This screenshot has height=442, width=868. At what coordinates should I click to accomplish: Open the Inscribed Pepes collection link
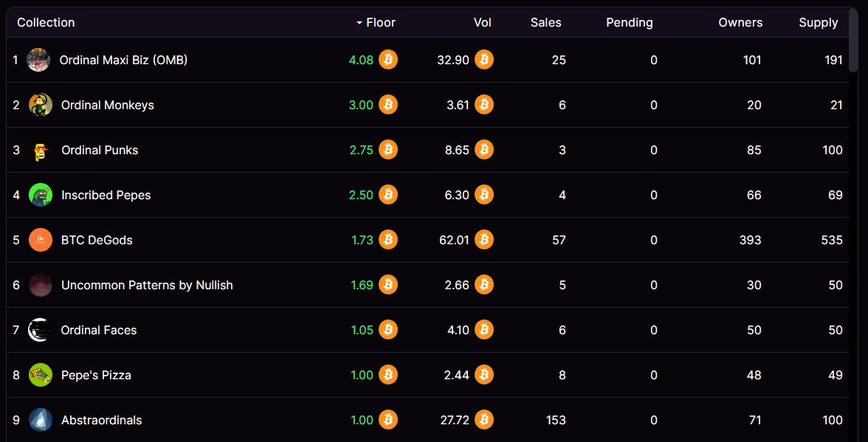pyautogui.click(x=106, y=196)
